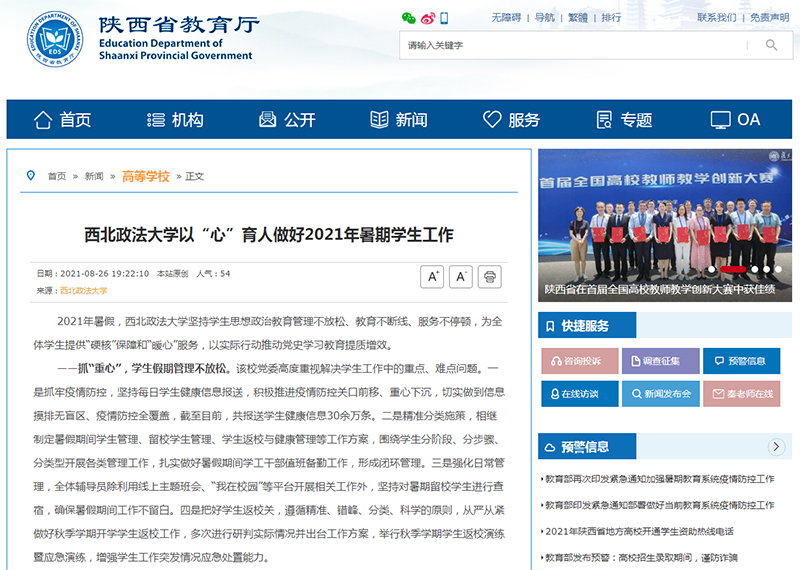Image resolution: width=800 pixels, height=570 pixels.
Task: Open the 导航 navigation dropdown
Action: (544, 18)
